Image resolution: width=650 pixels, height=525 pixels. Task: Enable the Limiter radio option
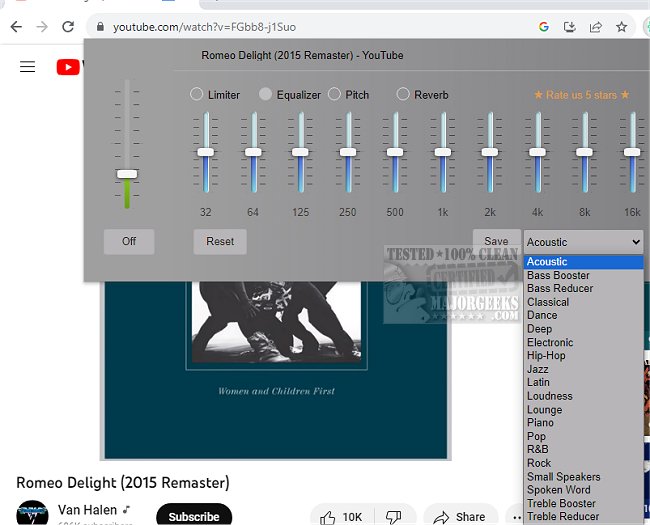196,94
